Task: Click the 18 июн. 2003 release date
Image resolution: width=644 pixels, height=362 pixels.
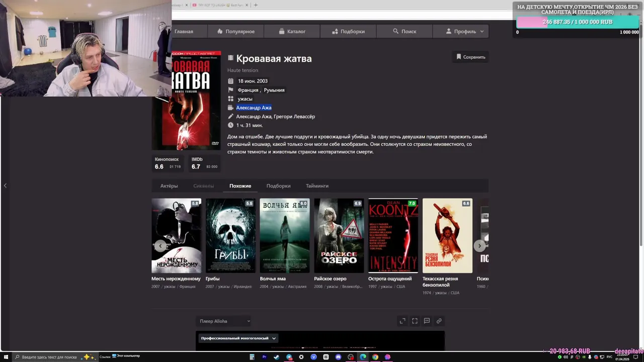Action: [x=253, y=81]
